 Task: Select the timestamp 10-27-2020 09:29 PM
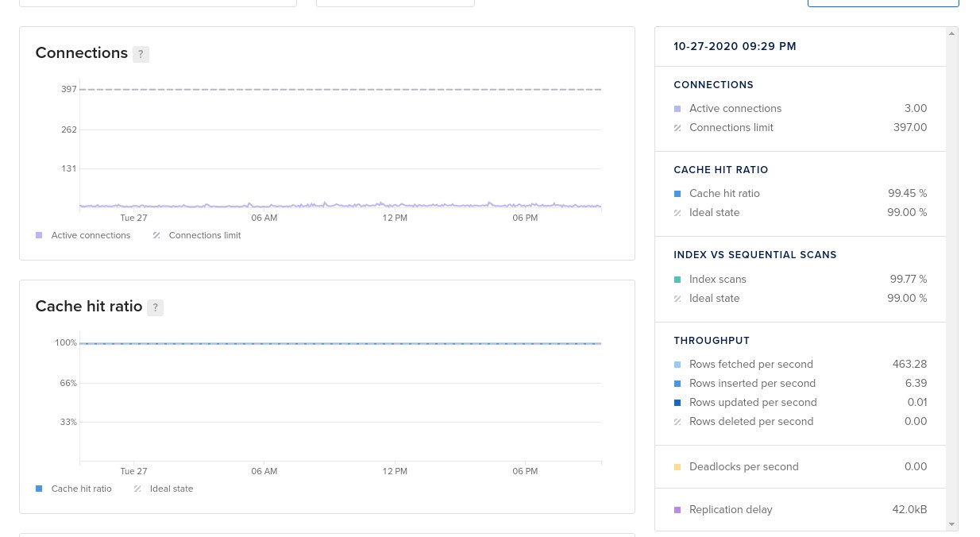pos(735,47)
